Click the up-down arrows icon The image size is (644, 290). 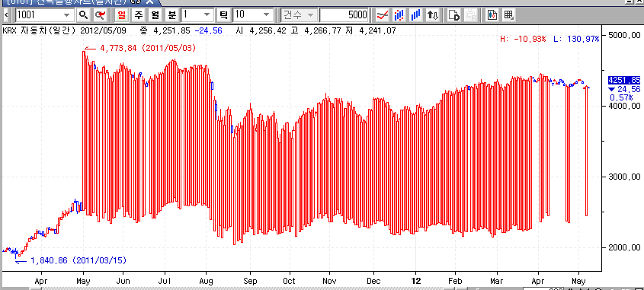[x=433, y=15]
